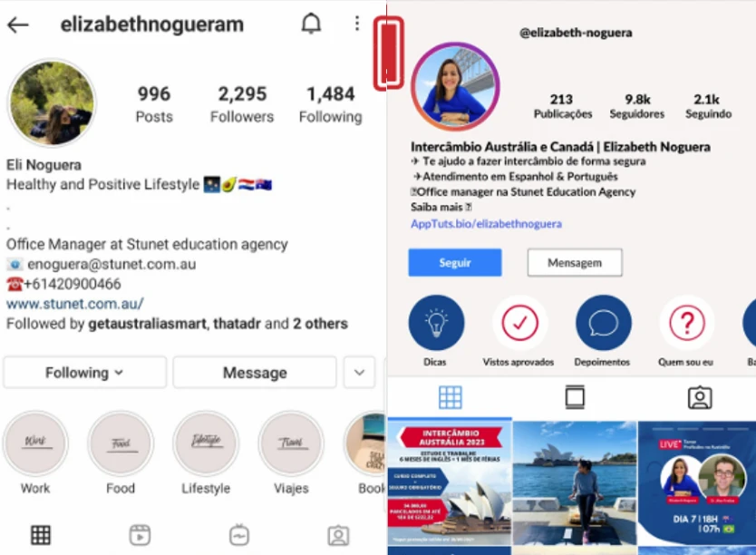Open the Work story highlight

pyautogui.click(x=35, y=443)
